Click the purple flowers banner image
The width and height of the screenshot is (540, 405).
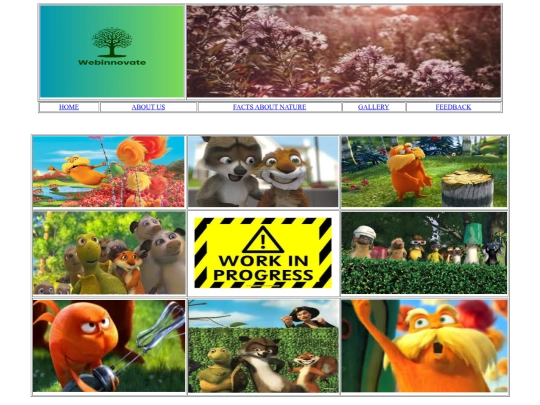tap(344, 52)
